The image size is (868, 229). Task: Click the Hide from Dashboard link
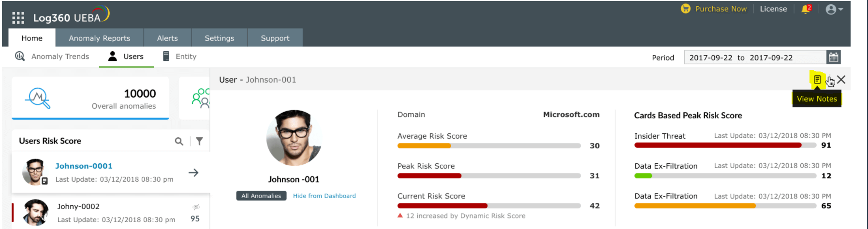(324, 196)
